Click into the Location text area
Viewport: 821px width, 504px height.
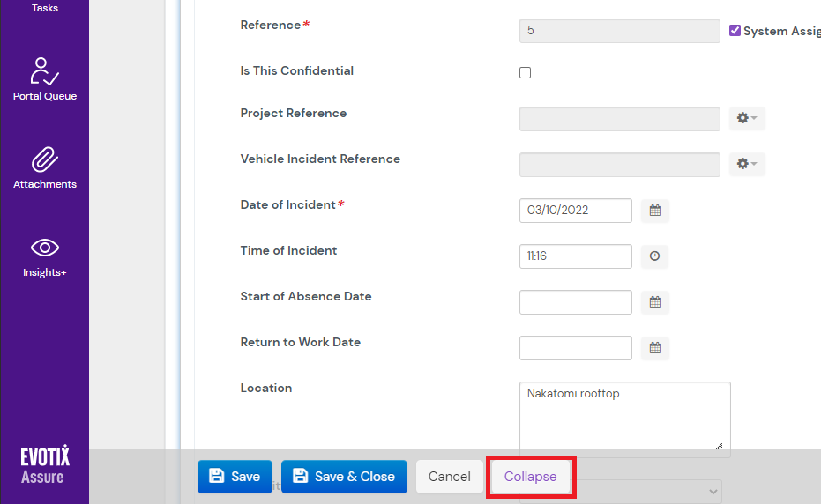click(624, 419)
